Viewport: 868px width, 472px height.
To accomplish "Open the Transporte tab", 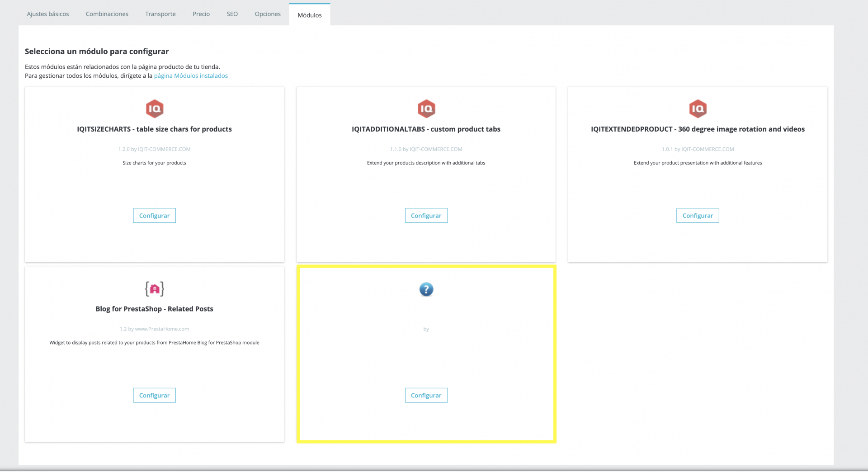I will 160,14.
